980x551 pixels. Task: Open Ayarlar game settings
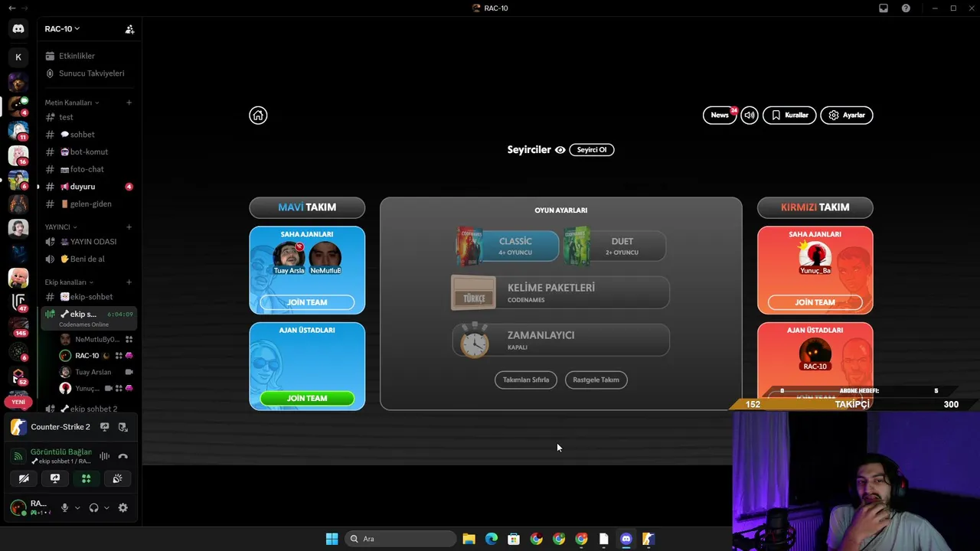click(x=847, y=115)
